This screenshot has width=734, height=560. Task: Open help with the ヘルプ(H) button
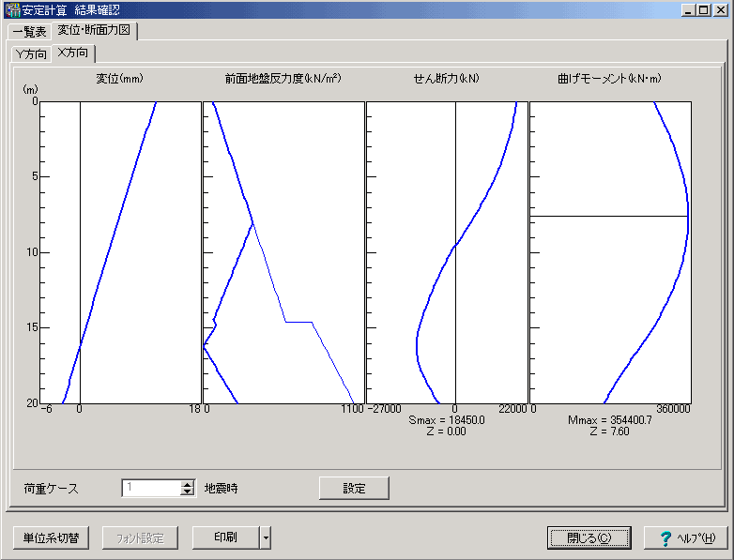click(686, 537)
